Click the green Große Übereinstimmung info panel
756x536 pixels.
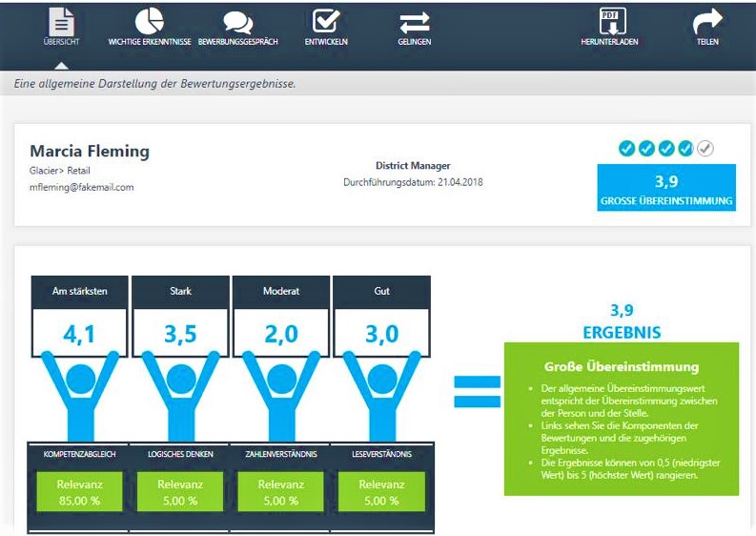pos(621,420)
